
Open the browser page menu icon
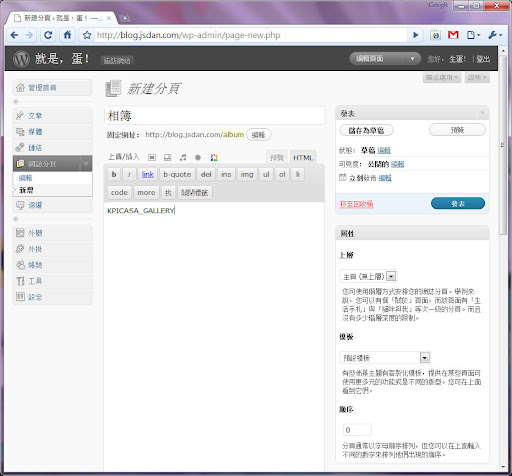coord(473,35)
